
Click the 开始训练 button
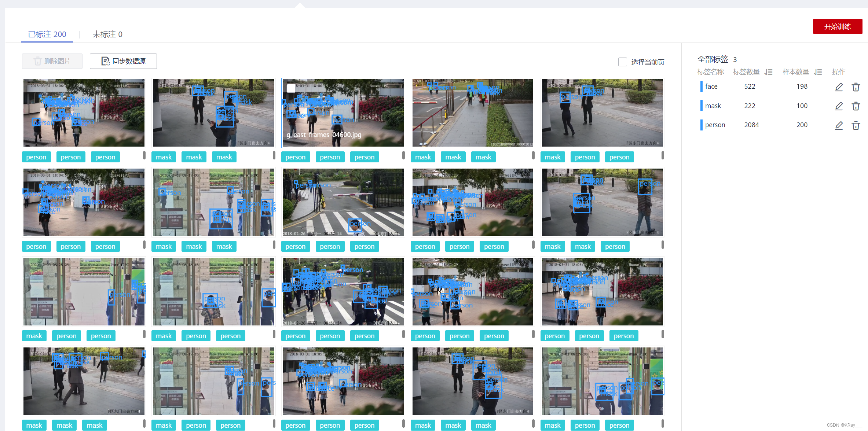837,26
